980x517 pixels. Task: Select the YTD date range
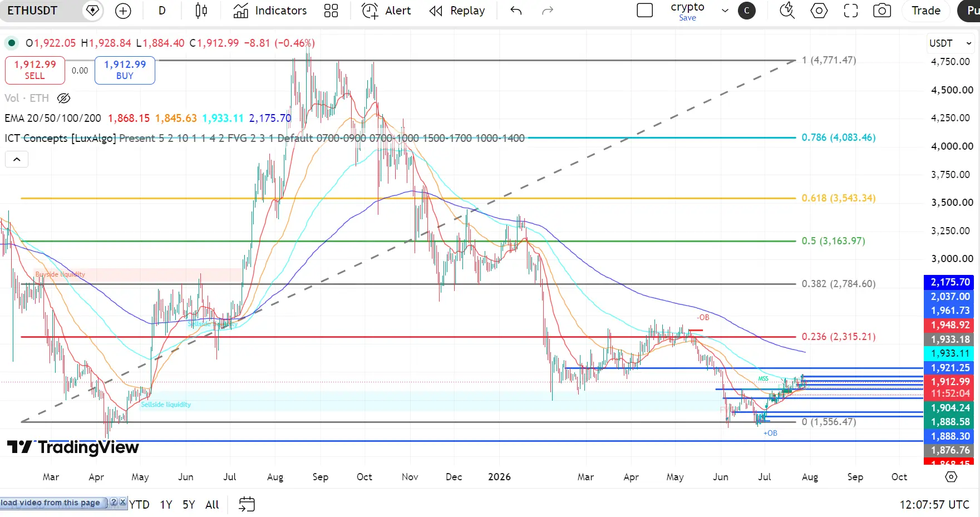139,505
